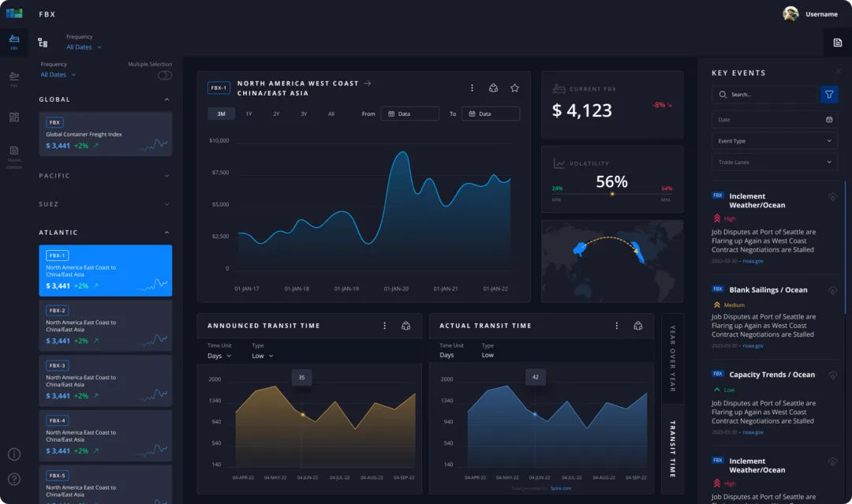The height and width of the screenshot is (504, 852).
Task: Open the Event Type dropdown
Action: coord(775,140)
